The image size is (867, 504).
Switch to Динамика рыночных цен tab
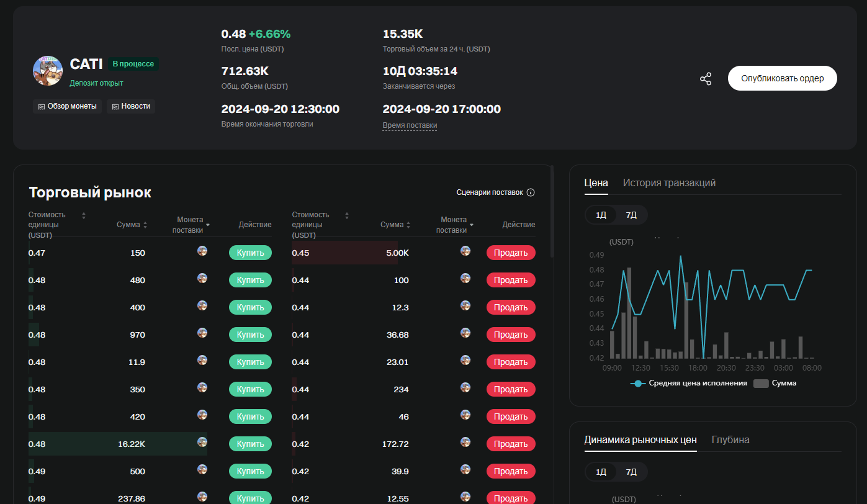[x=640, y=439]
